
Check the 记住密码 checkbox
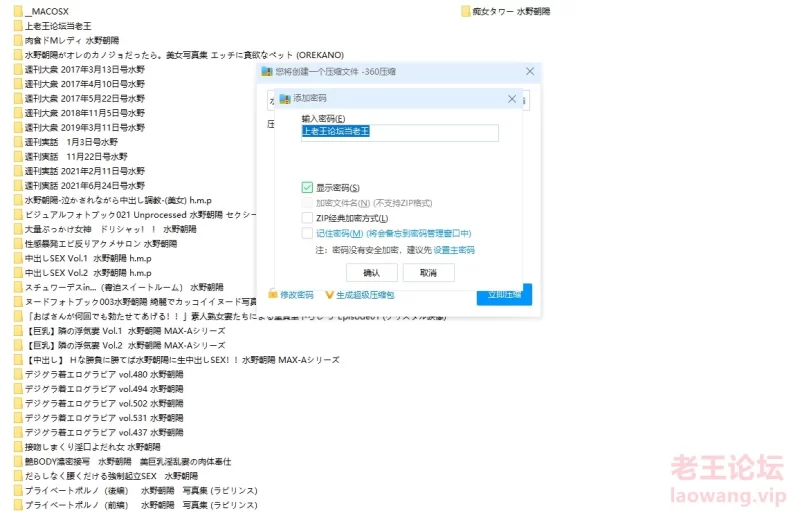point(307,233)
